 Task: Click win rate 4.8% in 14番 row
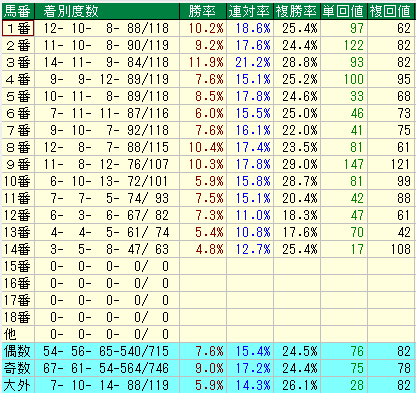coord(209,249)
